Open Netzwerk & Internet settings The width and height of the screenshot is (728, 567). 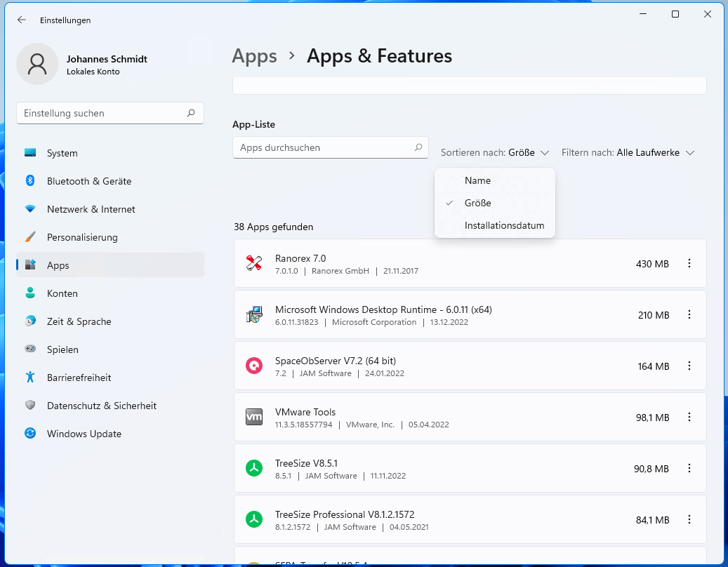click(x=110, y=209)
